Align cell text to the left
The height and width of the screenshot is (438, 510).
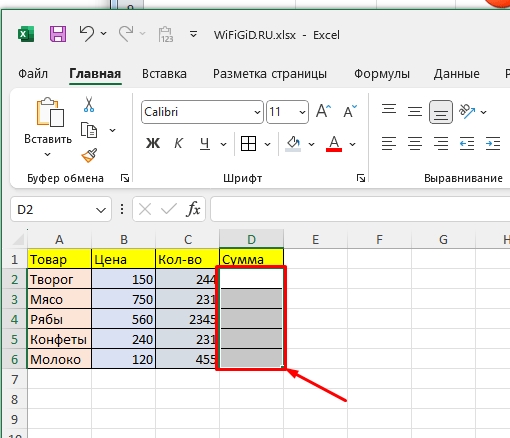(389, 144)
